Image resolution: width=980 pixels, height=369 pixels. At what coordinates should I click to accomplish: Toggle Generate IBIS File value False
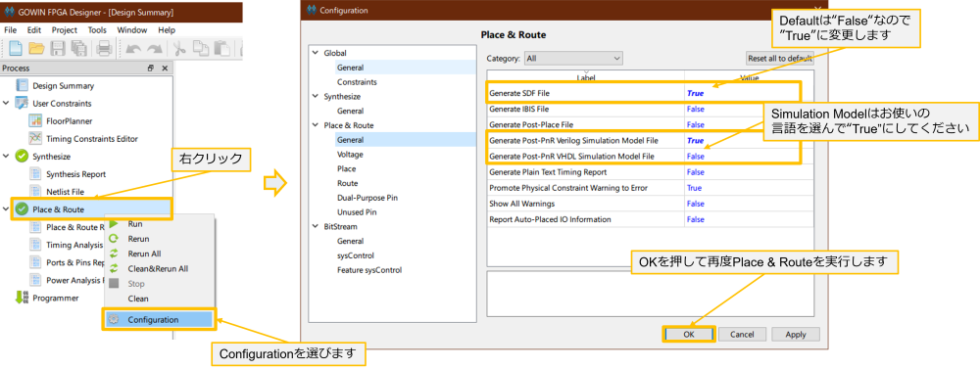click(696, 109)
